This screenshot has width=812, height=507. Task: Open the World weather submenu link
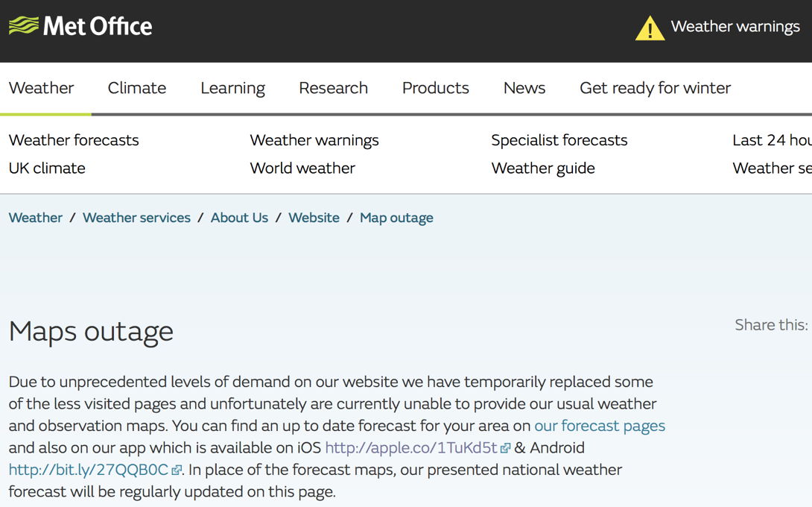(x=302, y=169)
